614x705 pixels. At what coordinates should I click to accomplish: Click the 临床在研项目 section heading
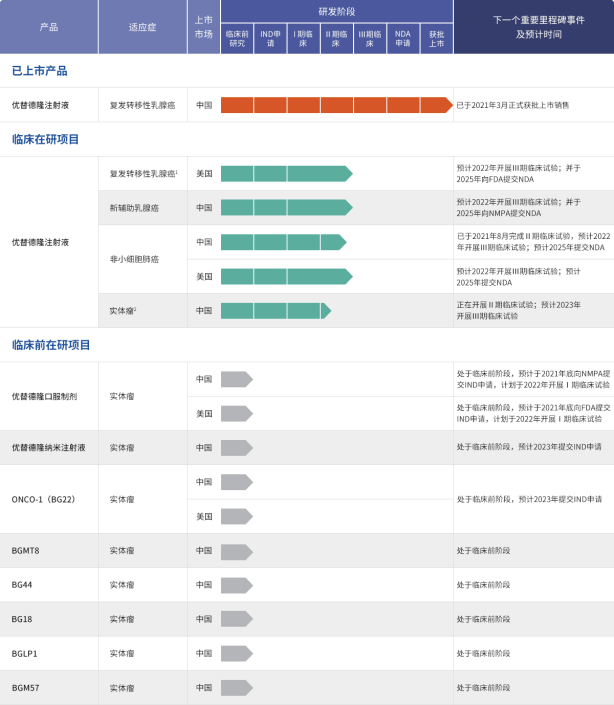click(45, 139)
